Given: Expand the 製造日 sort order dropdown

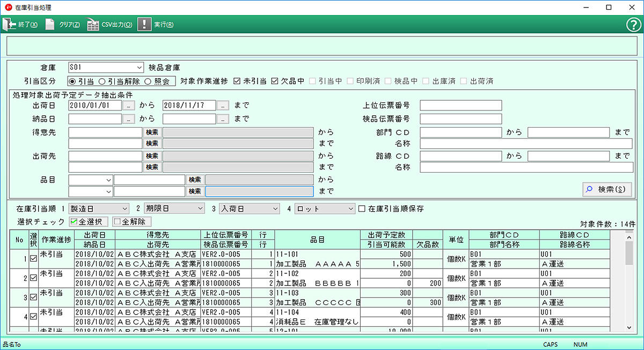Looking at the screenshot, I should [125, 208].
